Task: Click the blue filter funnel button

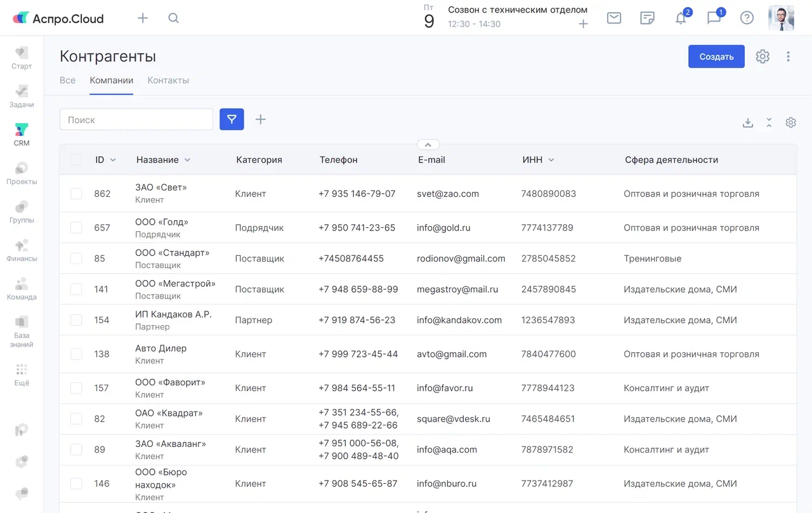Action: coord(232,119)
